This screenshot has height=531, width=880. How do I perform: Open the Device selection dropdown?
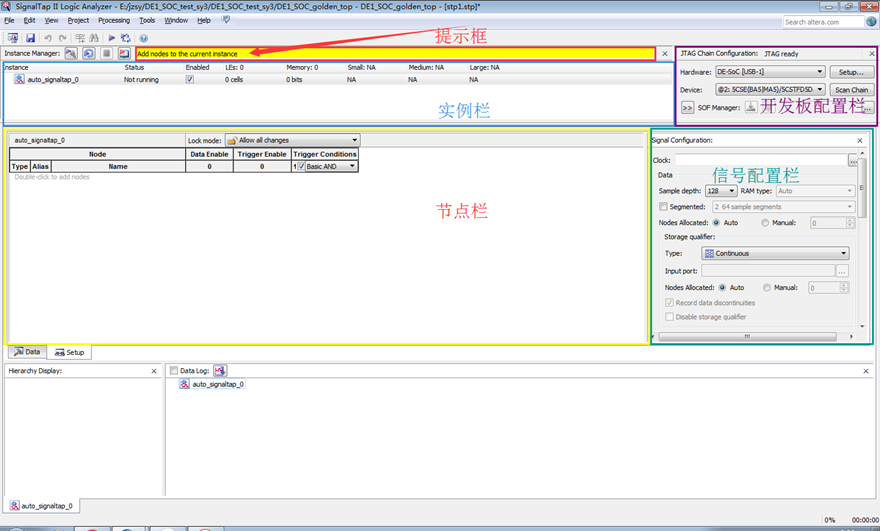tap(770, 89)
